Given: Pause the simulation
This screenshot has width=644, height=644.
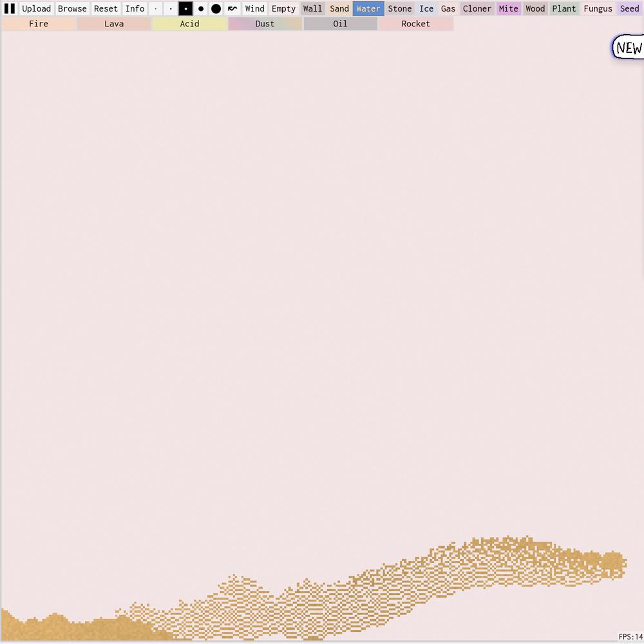Looking at the screenshot, I should pyautogui.click(x=10, y=8).
